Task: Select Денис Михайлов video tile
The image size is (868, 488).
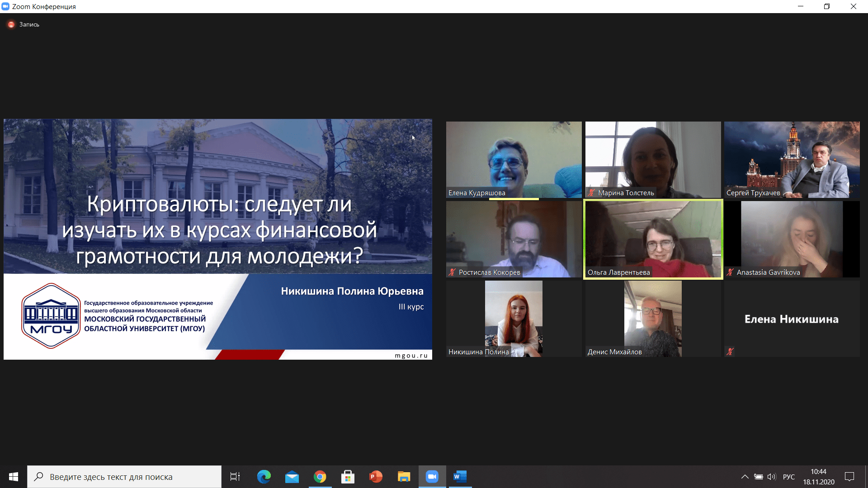Action: 653,319
